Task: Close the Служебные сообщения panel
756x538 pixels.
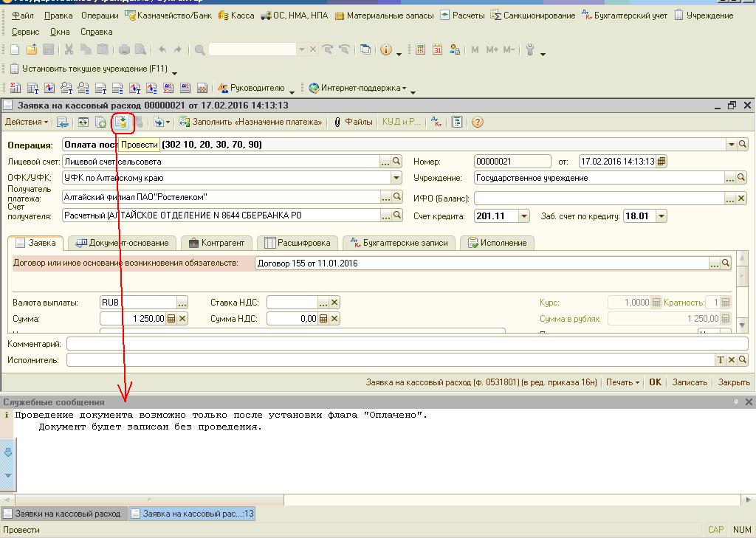Action: (749, 402)
